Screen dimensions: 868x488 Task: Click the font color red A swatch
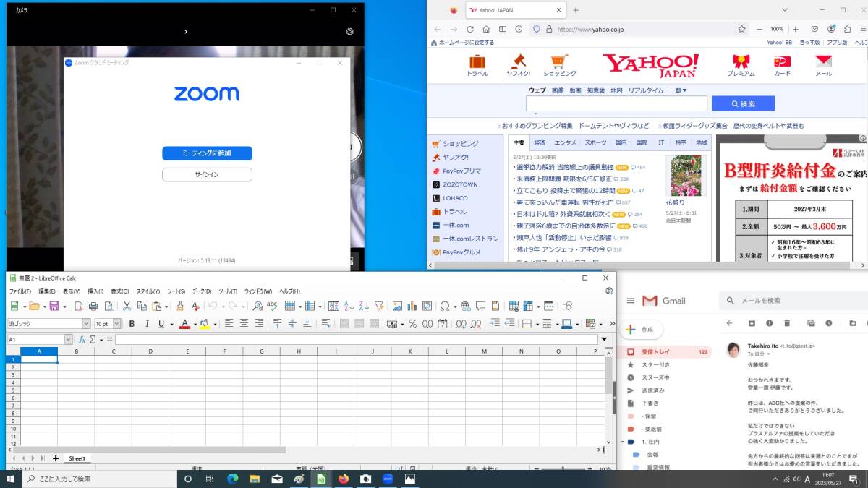tap(184, 324)
